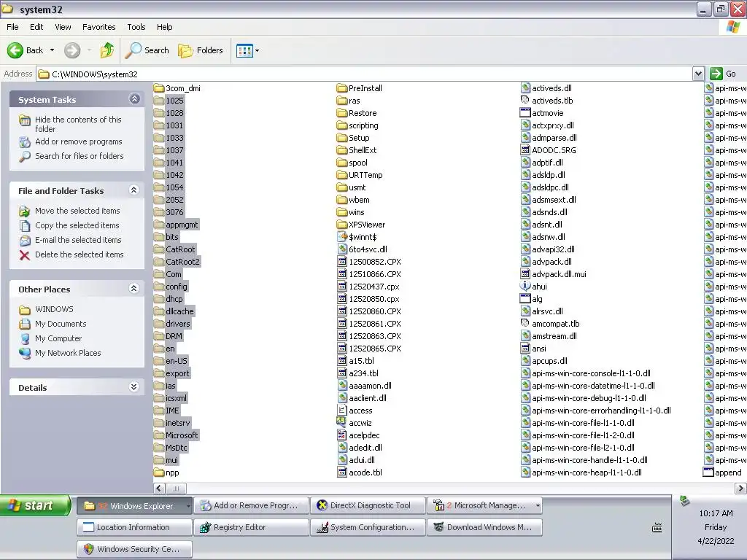Screen dimensions: 747x560
Task: Open the File menu
Action: coord(13,27)
